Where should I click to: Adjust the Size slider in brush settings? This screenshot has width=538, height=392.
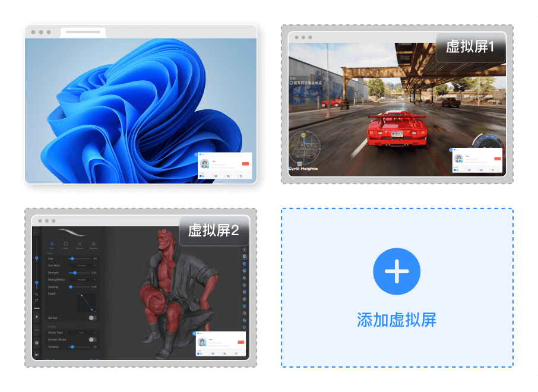click(x=72, y=258)
